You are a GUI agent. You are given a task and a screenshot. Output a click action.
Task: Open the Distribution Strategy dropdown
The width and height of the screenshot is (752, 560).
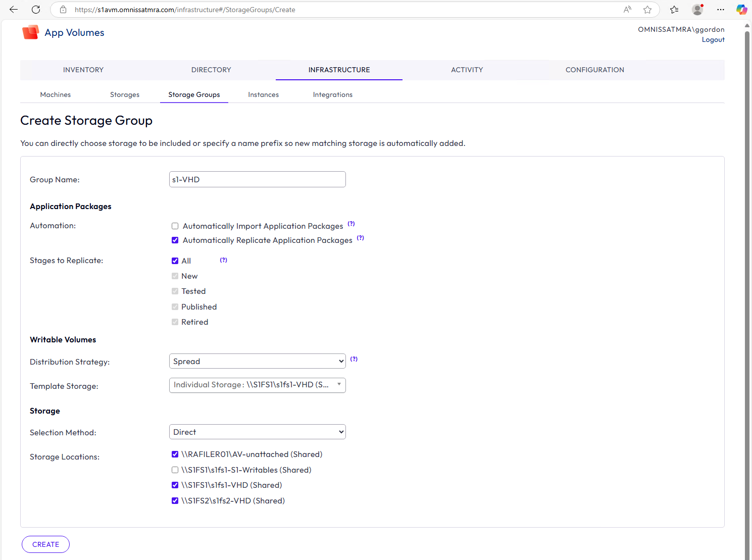pos(258,362)
